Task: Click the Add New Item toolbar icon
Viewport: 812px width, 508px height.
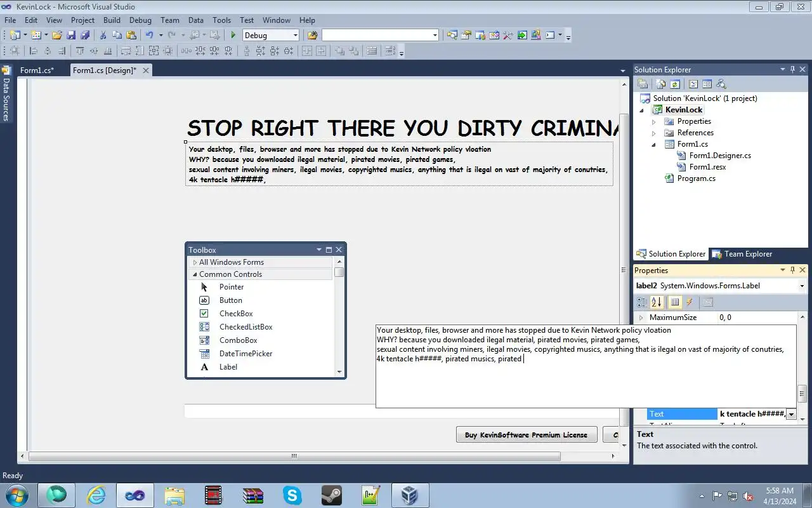Action: [x=36, y=35]
